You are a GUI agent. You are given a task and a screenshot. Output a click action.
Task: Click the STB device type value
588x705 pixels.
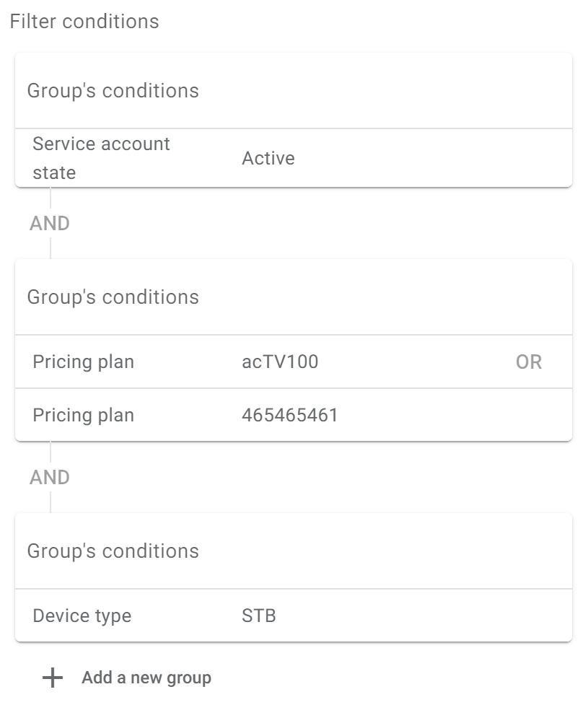[x=258, y=616]
